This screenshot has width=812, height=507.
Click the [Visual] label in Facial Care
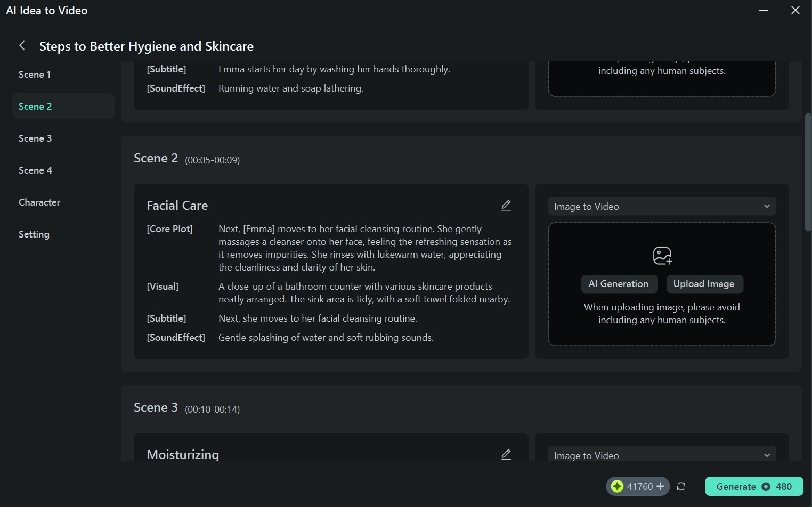click(163, 287)
